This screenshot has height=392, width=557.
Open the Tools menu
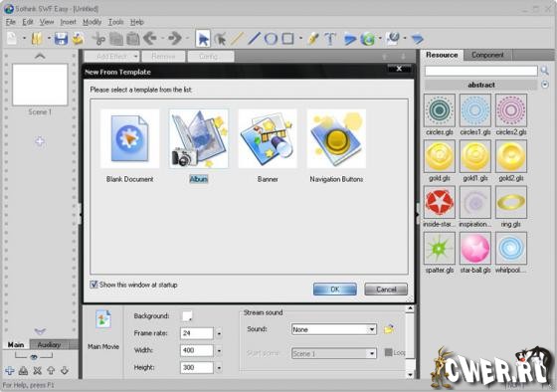pyautogui.click(x=115, y=22)
